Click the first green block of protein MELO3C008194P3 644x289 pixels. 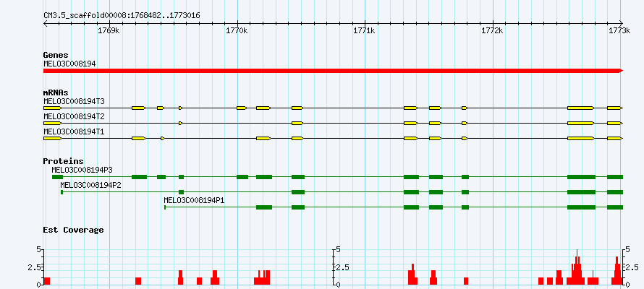point(57,177)
